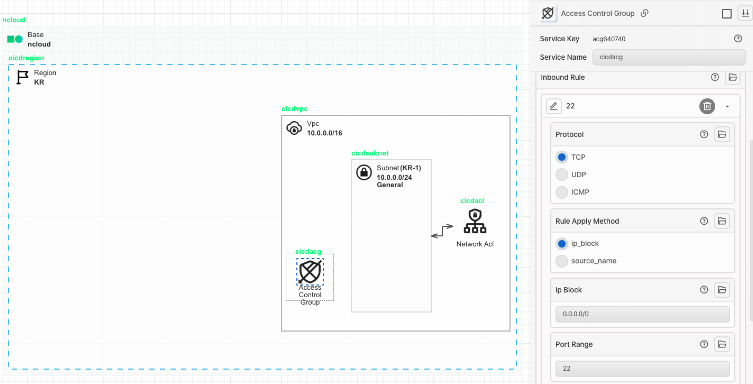Select the Access Control Group shield on canvas

tap(310, 272)
